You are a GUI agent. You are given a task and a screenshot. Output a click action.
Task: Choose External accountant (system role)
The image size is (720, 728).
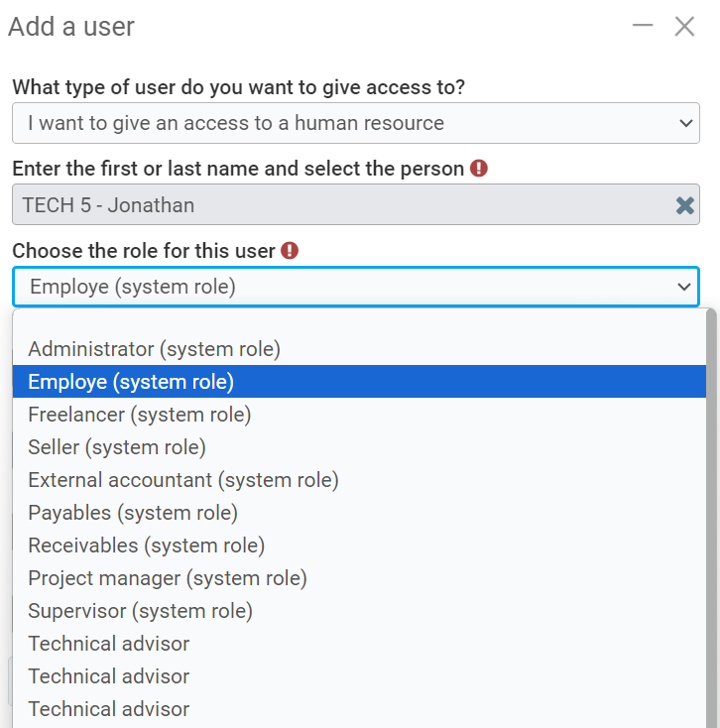183,480
